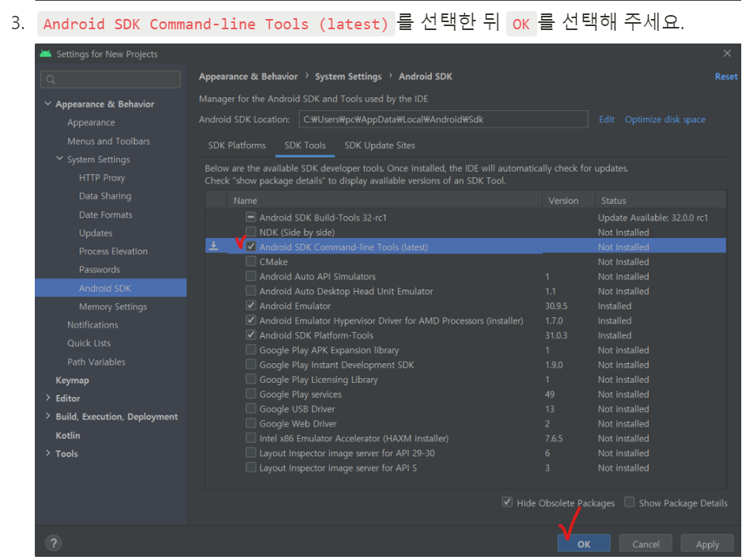Viewport: 746px width, 560px height.
Task: Open Memory Settings page
Action: tap(113, 307)
